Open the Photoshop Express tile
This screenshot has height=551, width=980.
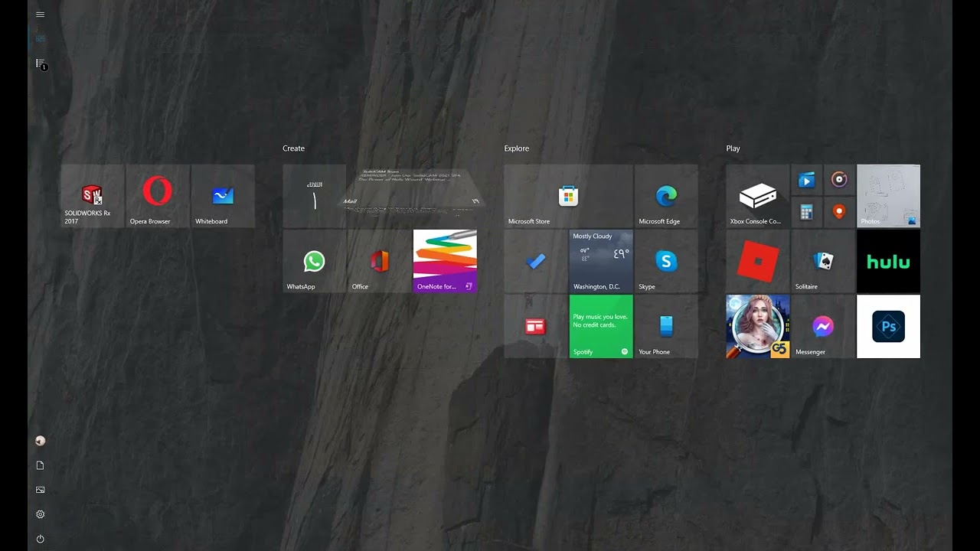(888, 326)
